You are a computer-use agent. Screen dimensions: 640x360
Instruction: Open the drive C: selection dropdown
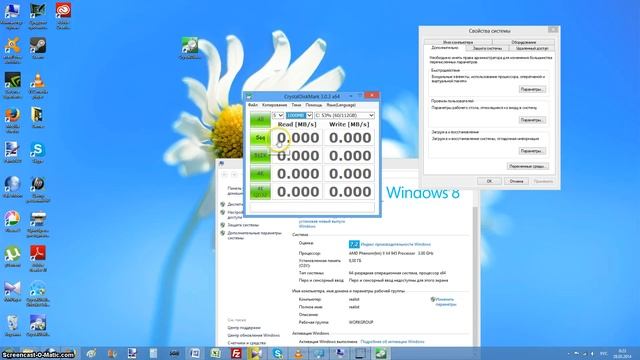344,116
